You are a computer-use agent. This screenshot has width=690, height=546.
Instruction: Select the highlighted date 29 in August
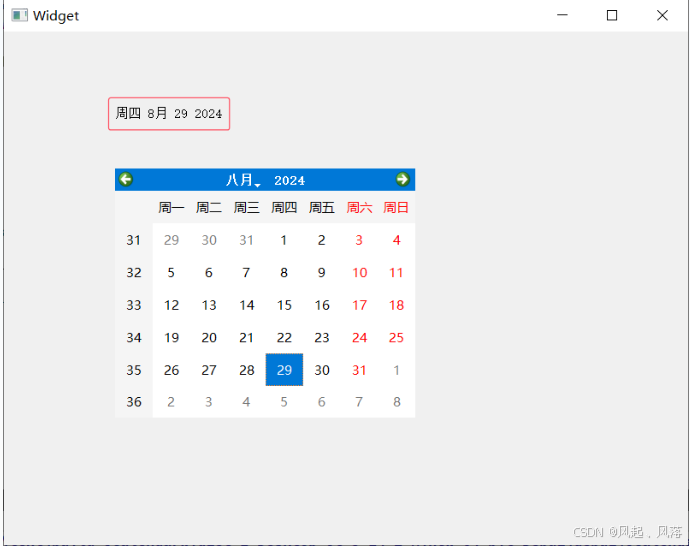coord(284,370)
